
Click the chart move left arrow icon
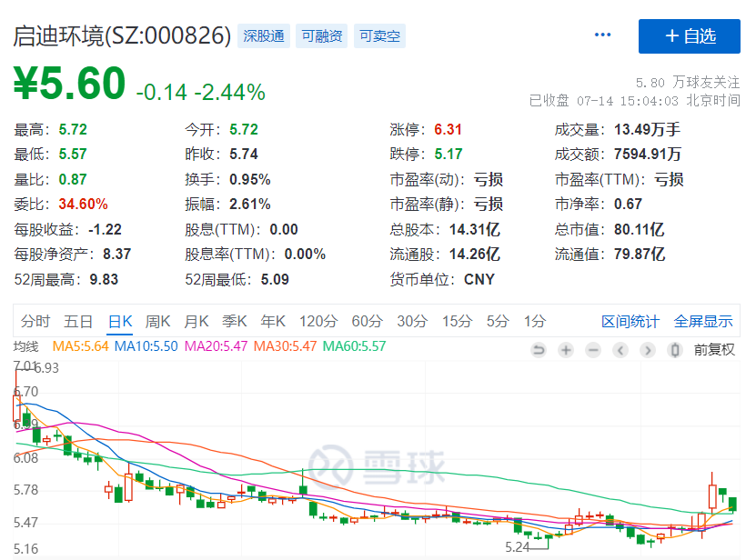click(620, 350)
